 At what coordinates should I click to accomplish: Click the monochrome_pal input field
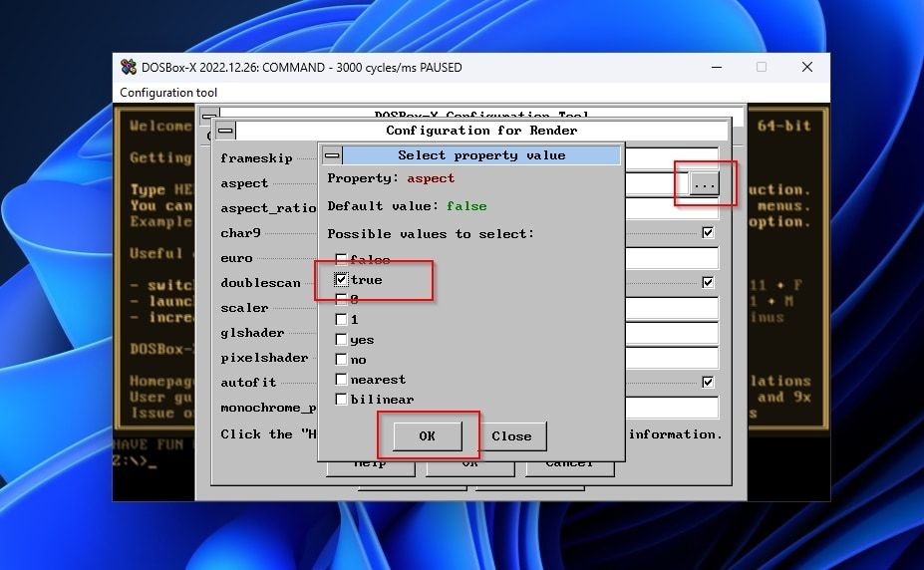coord(672,408)
